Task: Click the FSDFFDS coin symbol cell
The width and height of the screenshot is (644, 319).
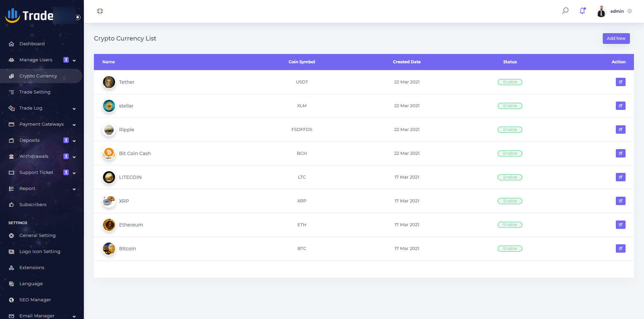Action: 302,129
